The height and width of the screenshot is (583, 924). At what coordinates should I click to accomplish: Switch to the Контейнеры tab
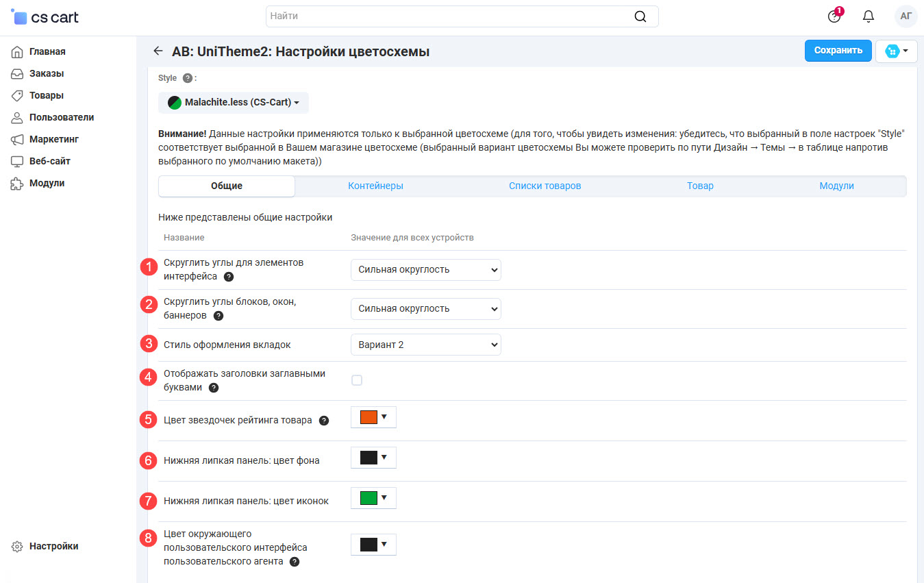click(x=375, y=186)
